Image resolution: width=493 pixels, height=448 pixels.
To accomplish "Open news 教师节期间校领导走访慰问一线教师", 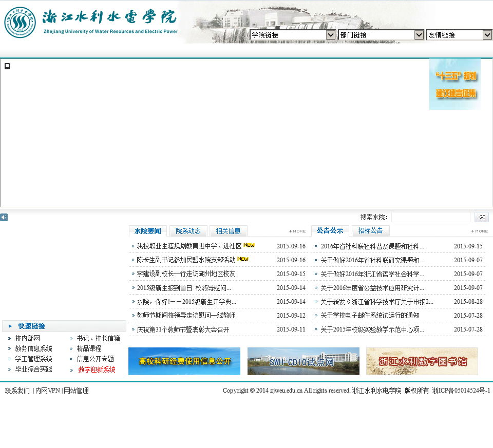I will point(186,315).
